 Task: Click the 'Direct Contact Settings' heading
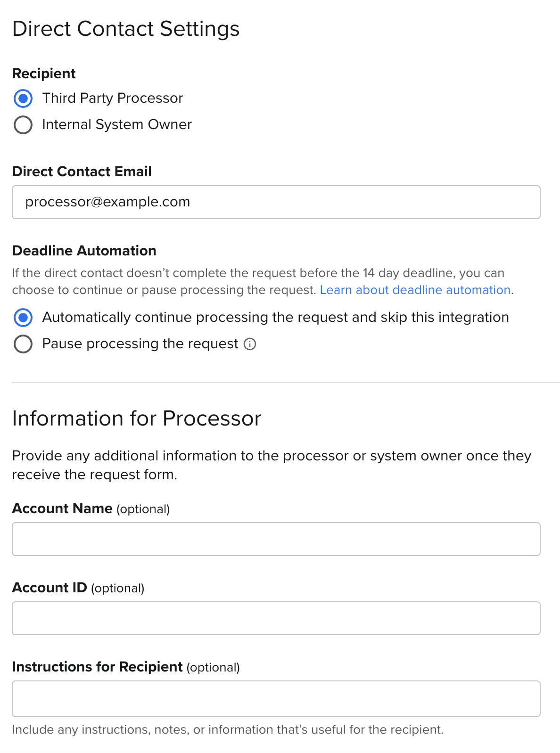point(126,29)
